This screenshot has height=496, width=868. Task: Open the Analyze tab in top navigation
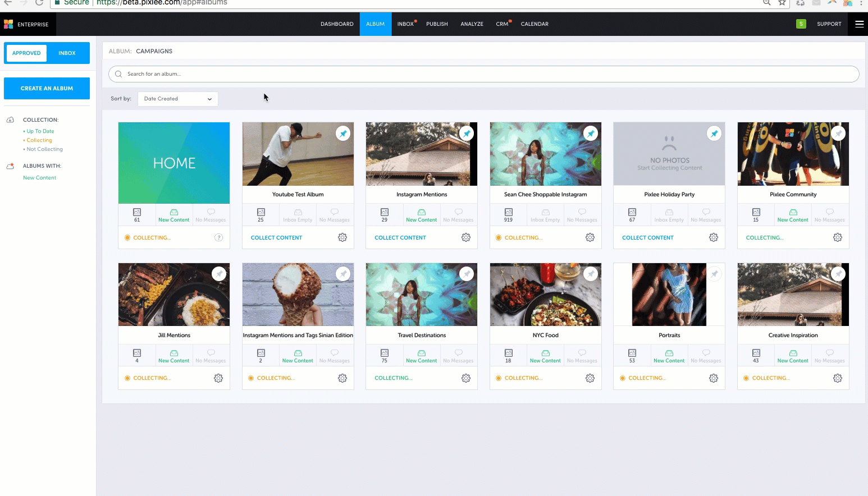pyautogui.click(x=472, y=24)
